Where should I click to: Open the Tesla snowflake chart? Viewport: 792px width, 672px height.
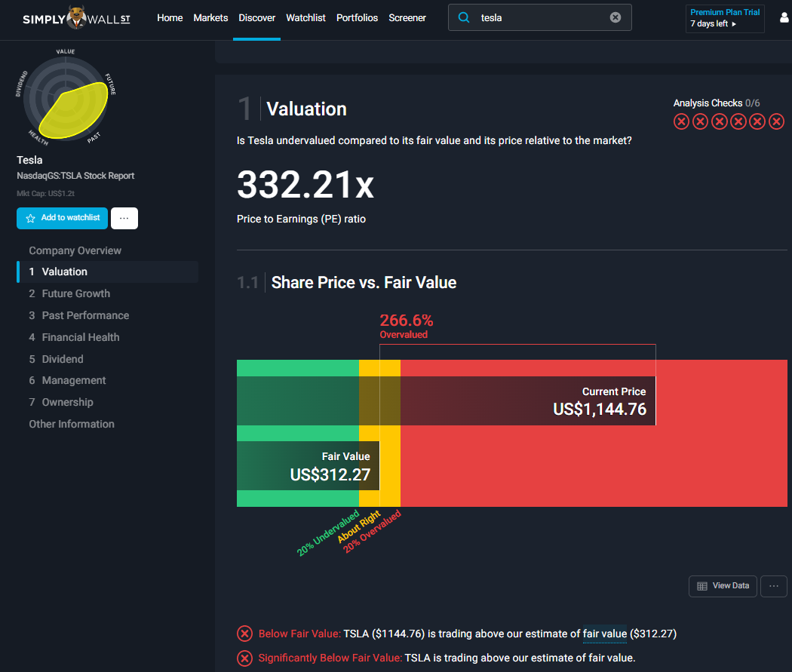point(66,97)
